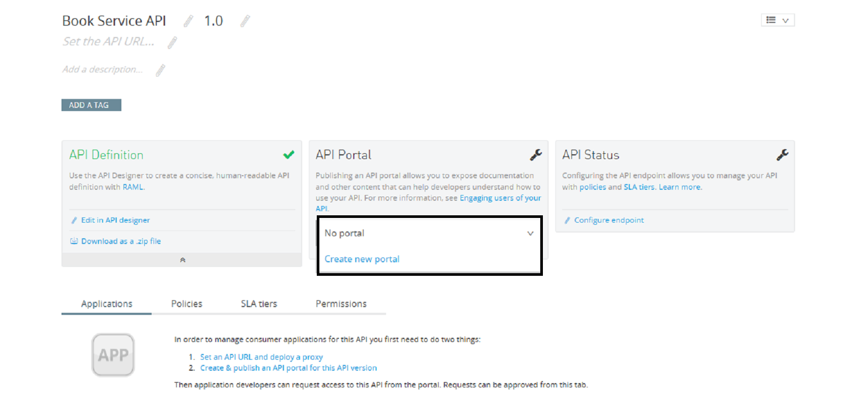Click the pencil icon next to Set the API URL

[172, 43]
